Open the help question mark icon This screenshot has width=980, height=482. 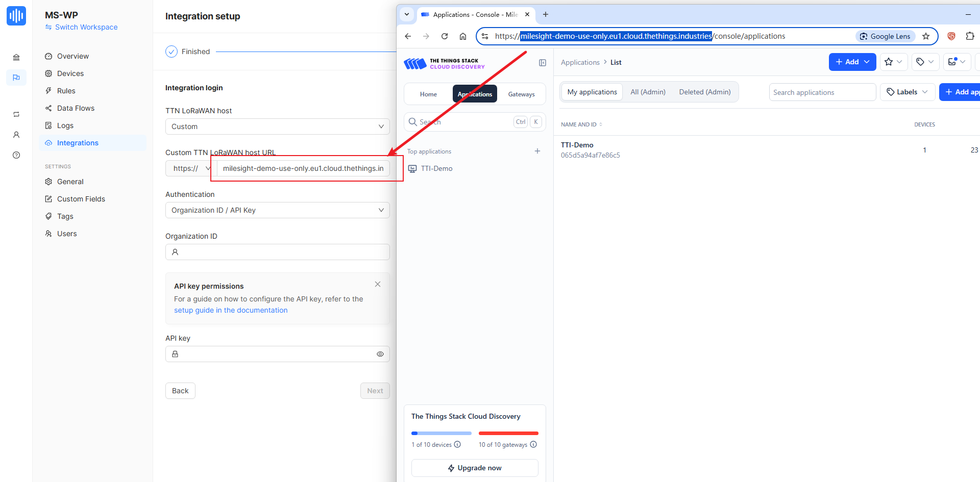(x=16, y=155)
